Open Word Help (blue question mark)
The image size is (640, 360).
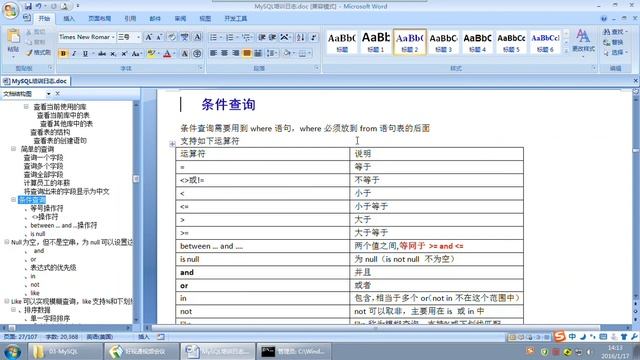604,19
